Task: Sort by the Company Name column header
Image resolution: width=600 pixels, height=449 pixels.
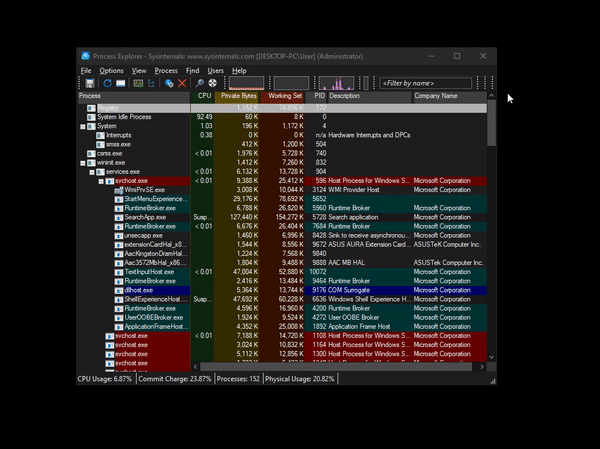Action: [x=449, y=96]
